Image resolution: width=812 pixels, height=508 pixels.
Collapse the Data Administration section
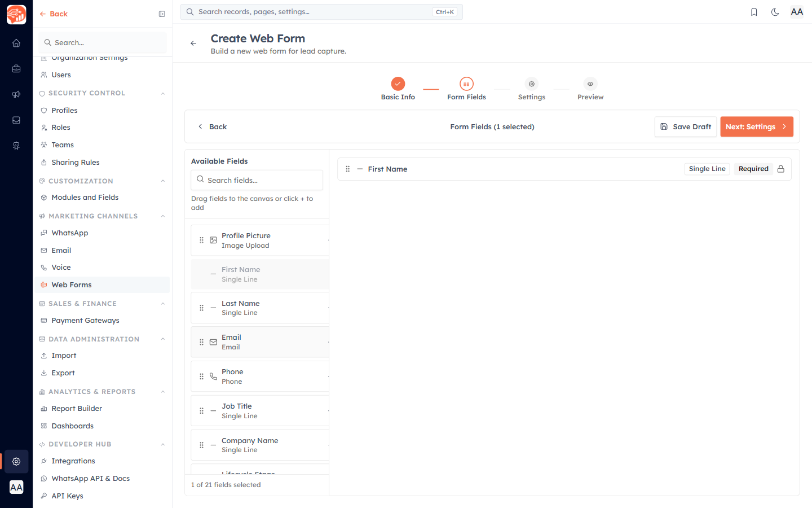163,339
